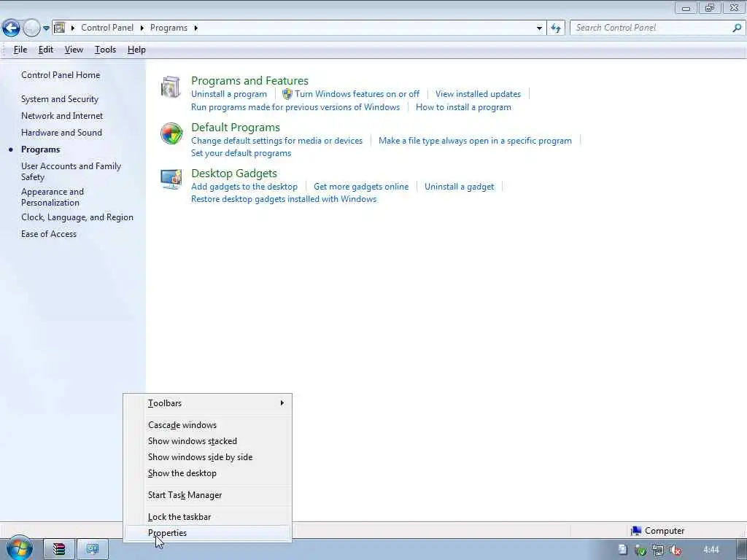Click Add gadgets to the desktop

coord(244,187)
